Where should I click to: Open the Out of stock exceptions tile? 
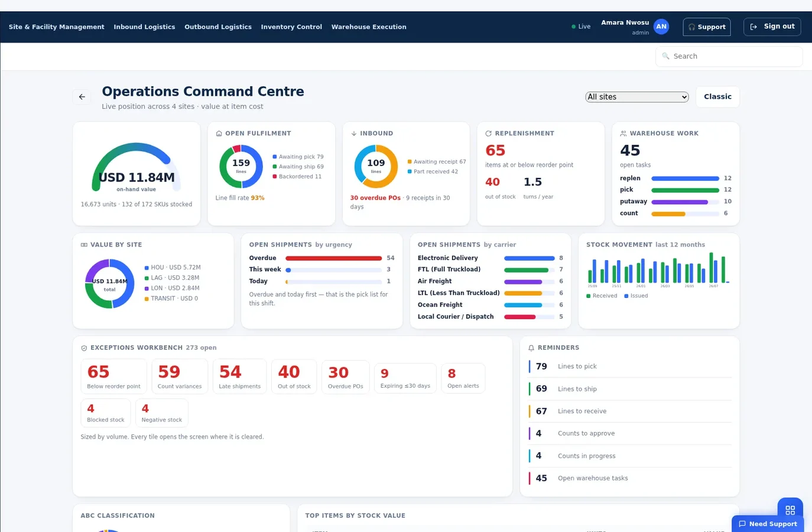click(x=294, y=377)
